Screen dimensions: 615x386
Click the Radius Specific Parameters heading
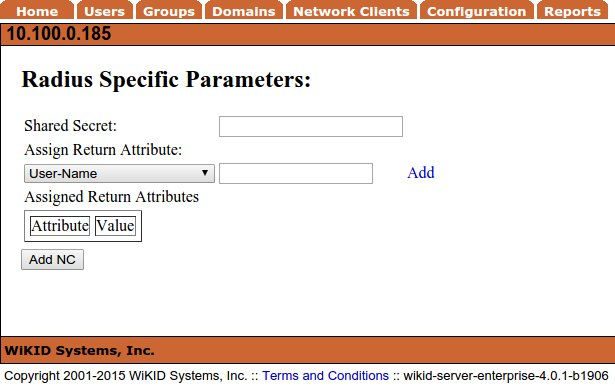166,80
